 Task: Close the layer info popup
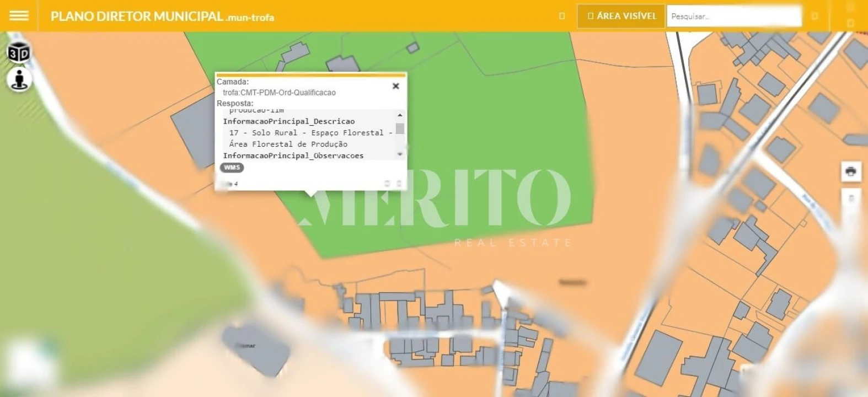pos(395,86)
